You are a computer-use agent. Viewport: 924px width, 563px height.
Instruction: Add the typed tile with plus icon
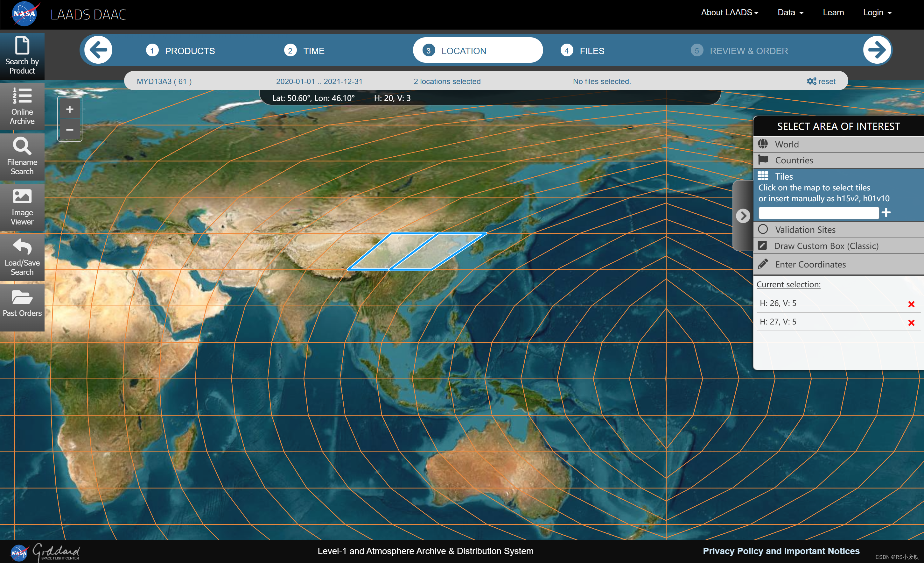click(x=886, y=212)
